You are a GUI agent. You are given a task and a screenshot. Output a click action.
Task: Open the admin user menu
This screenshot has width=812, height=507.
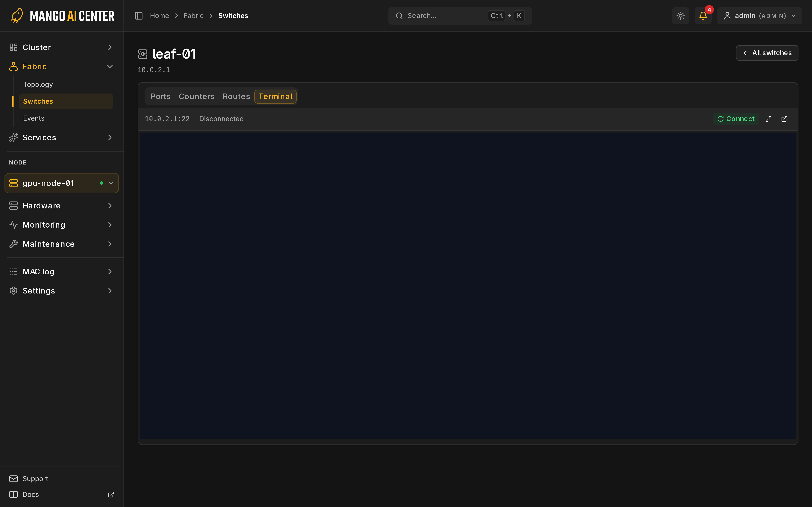pyautogui.click(x=760, y=16)
